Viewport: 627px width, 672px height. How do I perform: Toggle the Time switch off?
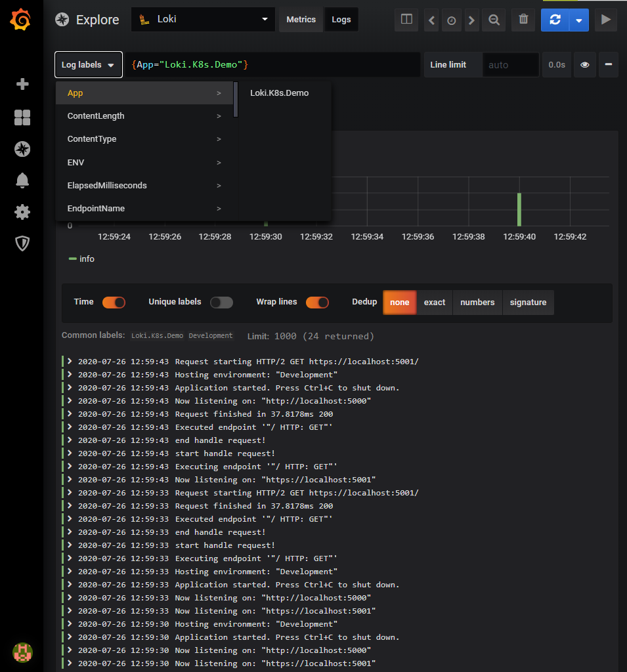[114, 303]
